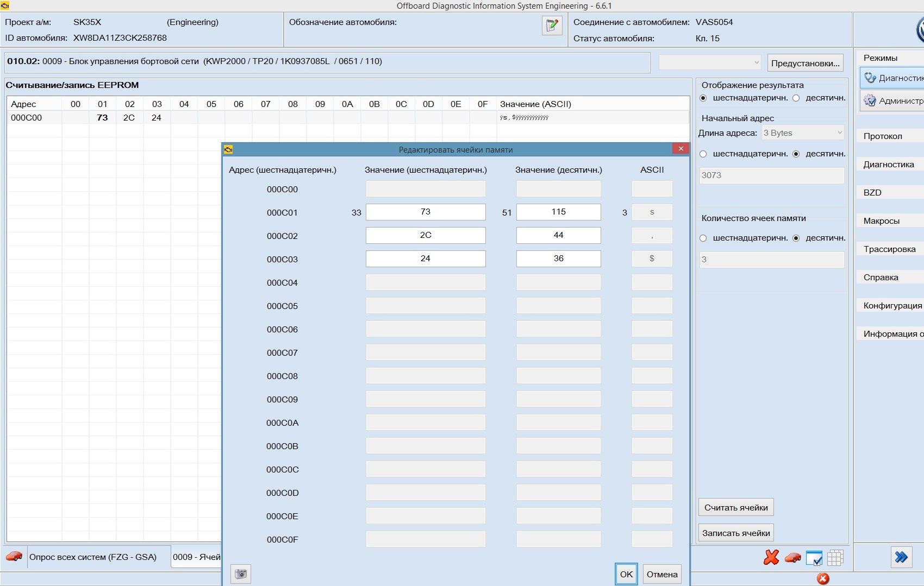Click the window with checkmark icon
Viewport: 924px width, 586px height.
click(x=814, y=558)
